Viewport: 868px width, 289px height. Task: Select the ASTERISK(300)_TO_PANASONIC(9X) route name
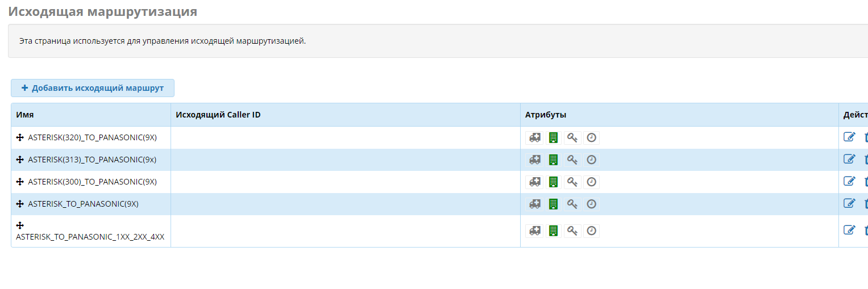92,182
